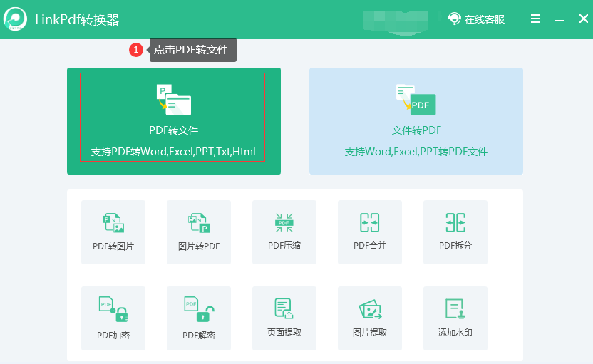
Task: Click the PDF转文件 folder icon
Action: coord(174,100)
